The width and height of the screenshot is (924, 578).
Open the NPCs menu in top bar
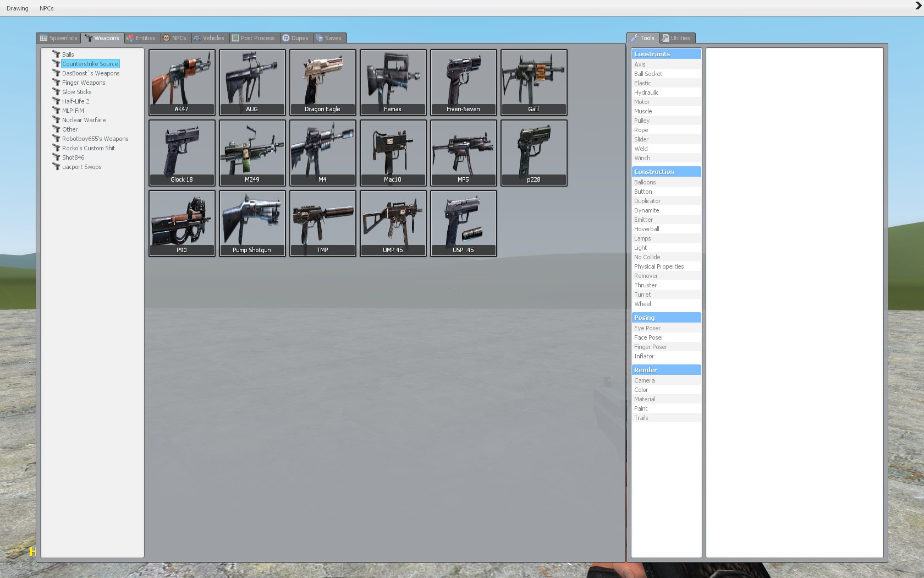(x=47, y=8)
